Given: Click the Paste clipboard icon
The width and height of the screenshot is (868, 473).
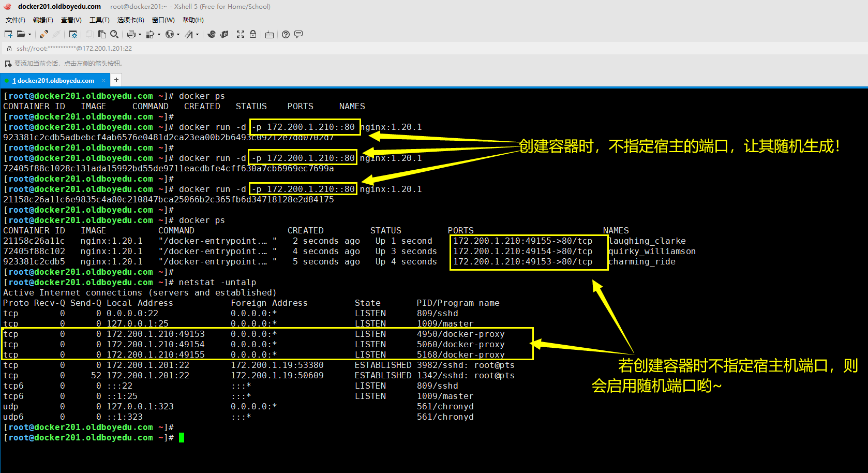Looking at the screenshot, I should tap(102, 34).
